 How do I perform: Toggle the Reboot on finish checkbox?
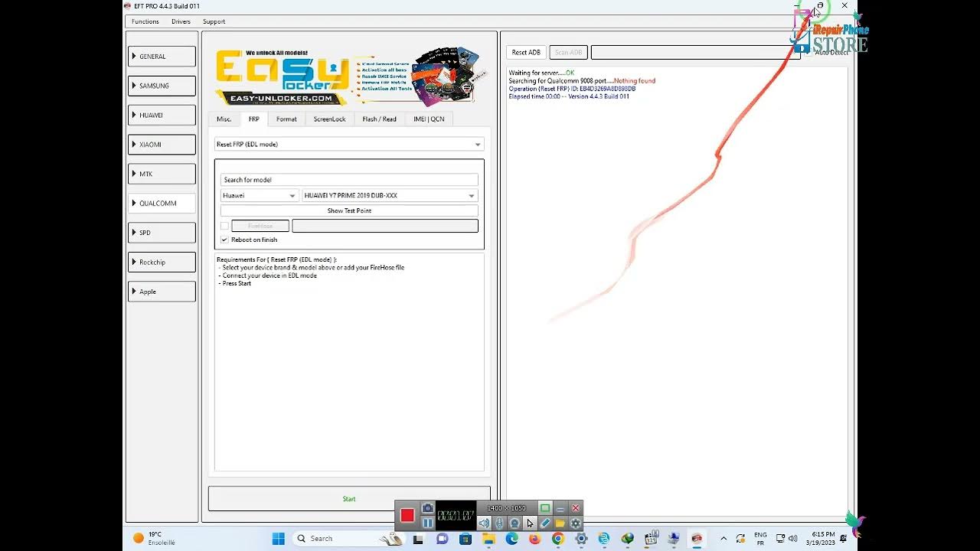point(224,240)
